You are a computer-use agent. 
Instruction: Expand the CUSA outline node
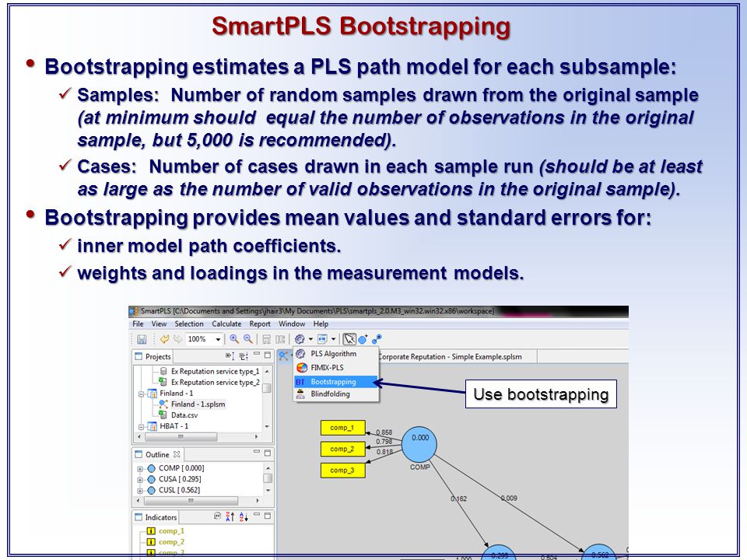tap(140, 480)
